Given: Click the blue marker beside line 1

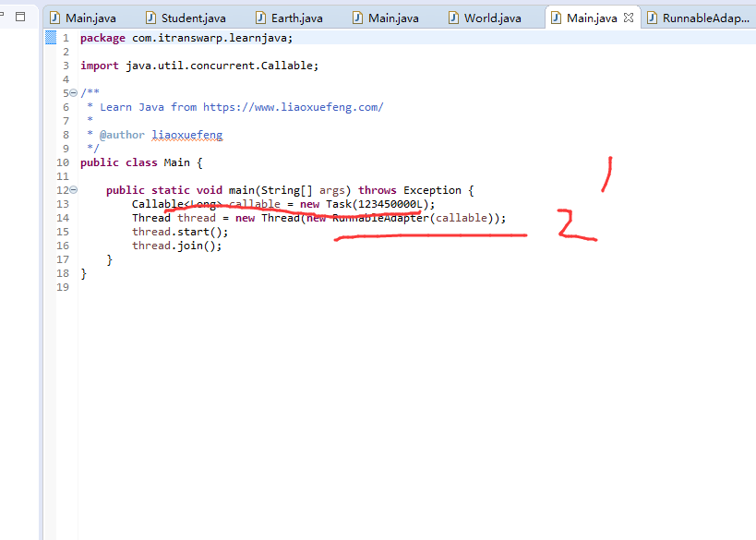Looking at the screenshot, I should [51, 38].
